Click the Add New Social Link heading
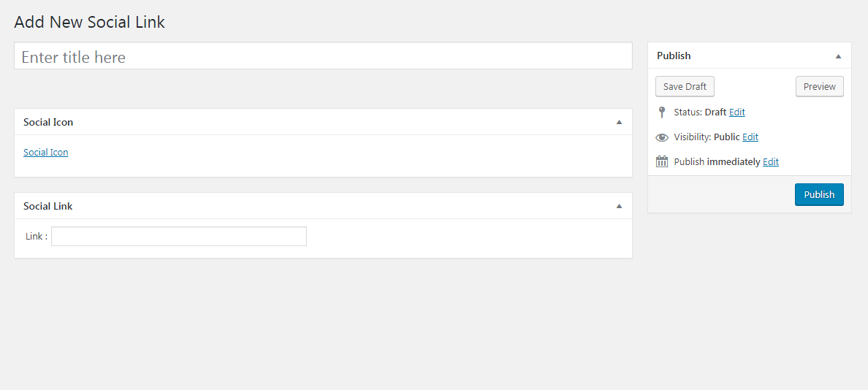 [x=90, y=22]
